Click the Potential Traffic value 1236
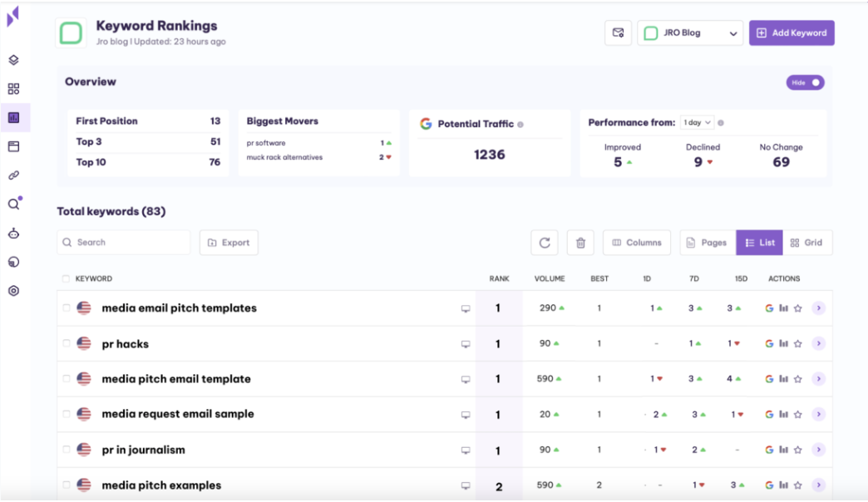This screenshot has width=868, height=502. (490, 155)
